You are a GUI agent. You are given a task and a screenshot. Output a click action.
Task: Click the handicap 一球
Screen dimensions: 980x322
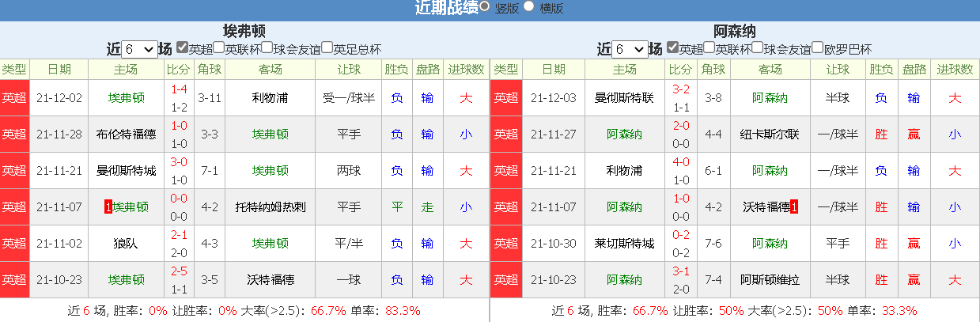[349, 280]
